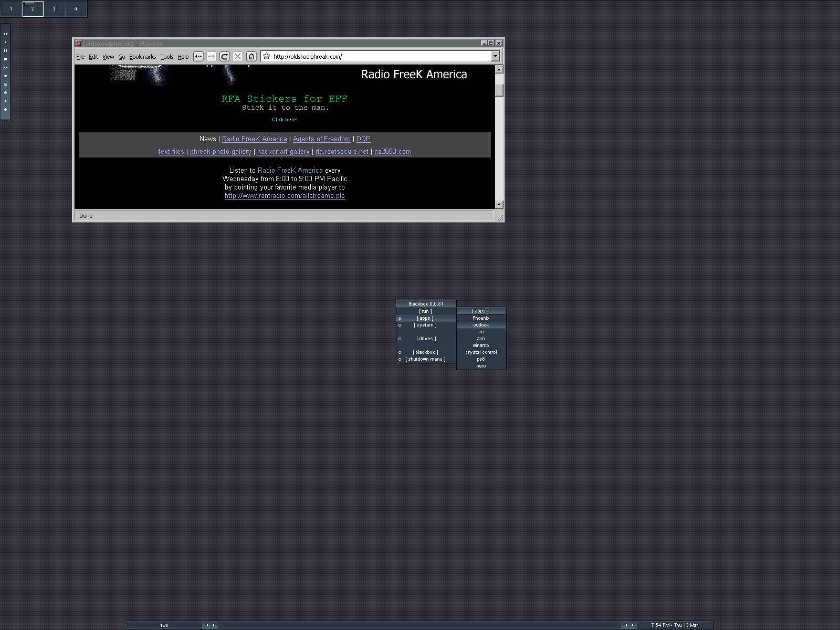Switch to workspace 1 in the pager

(x=11, y=8)
